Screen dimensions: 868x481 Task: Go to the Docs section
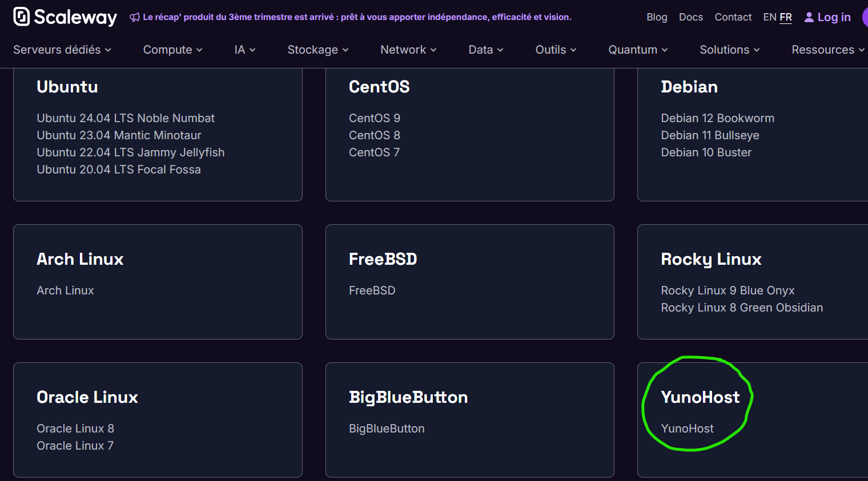click(x=691, y=17)
